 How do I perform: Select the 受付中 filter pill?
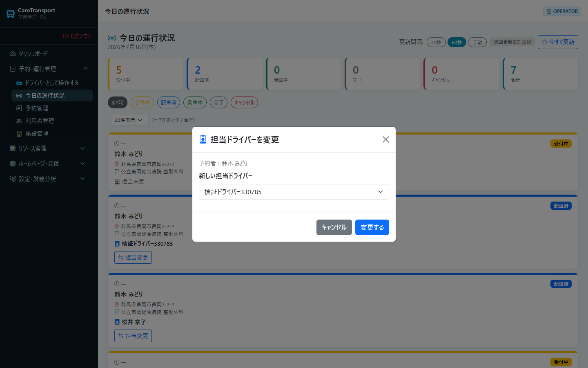pos(142,103)
